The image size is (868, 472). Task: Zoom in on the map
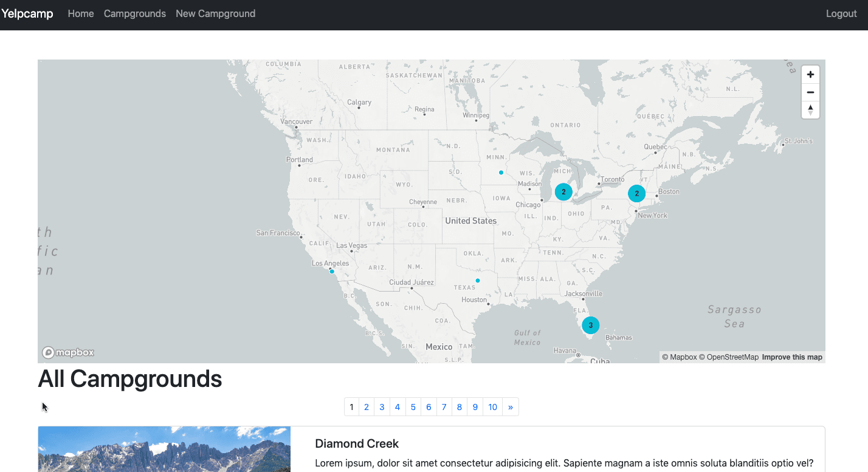tap(810, 75)
